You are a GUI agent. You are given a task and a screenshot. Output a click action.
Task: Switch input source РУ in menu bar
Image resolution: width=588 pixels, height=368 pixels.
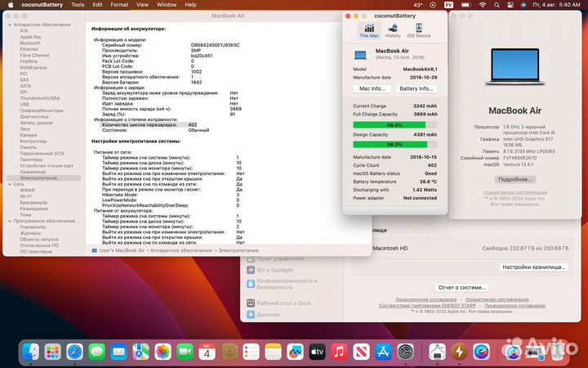tap(448, 5)
